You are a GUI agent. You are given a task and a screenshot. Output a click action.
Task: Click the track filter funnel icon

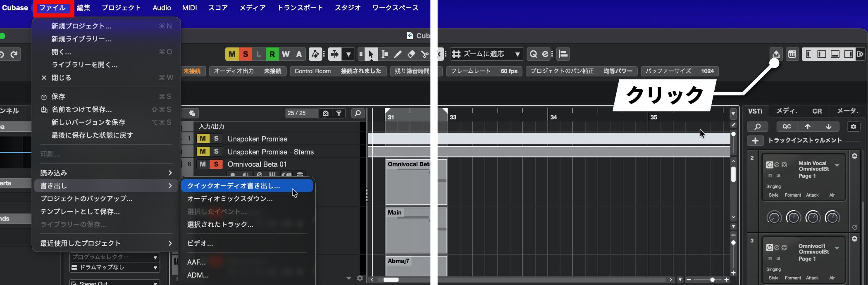(339, 113)
